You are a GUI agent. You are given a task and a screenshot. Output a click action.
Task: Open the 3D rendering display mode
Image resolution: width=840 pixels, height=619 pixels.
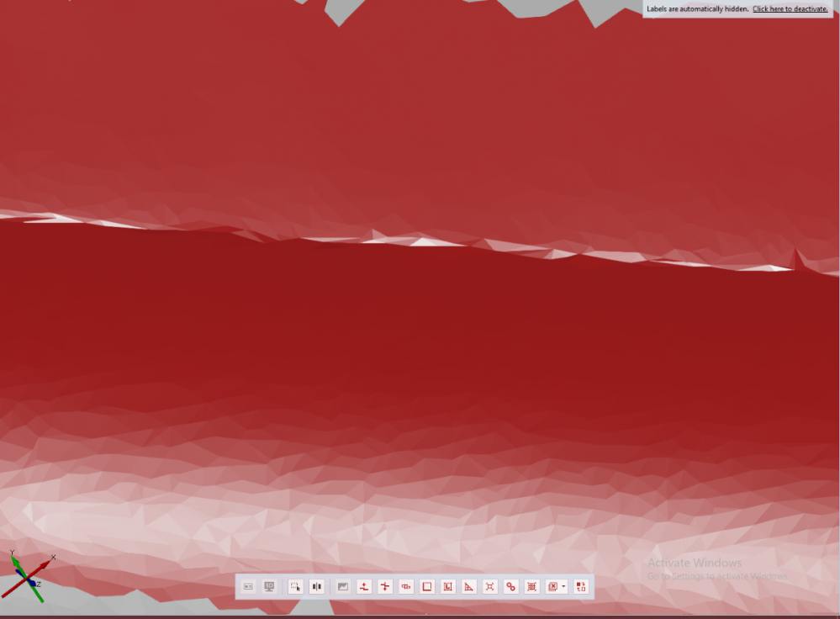[x=268, y=587]
